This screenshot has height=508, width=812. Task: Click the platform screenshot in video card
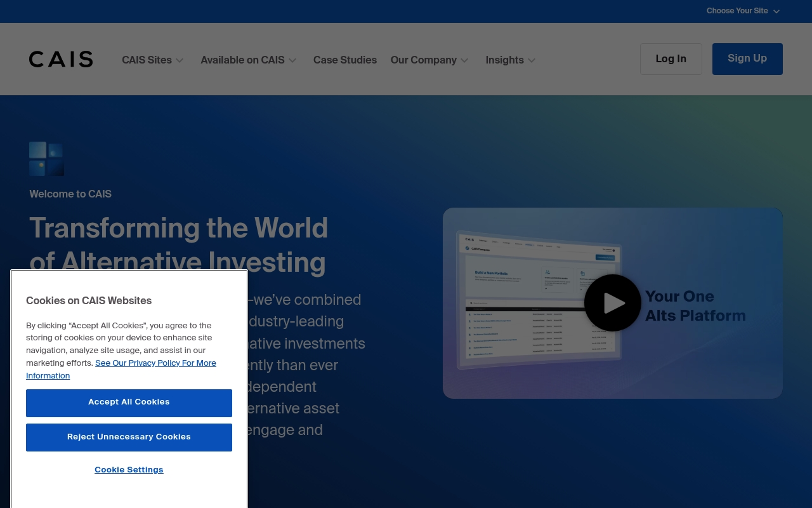point(538,300)
